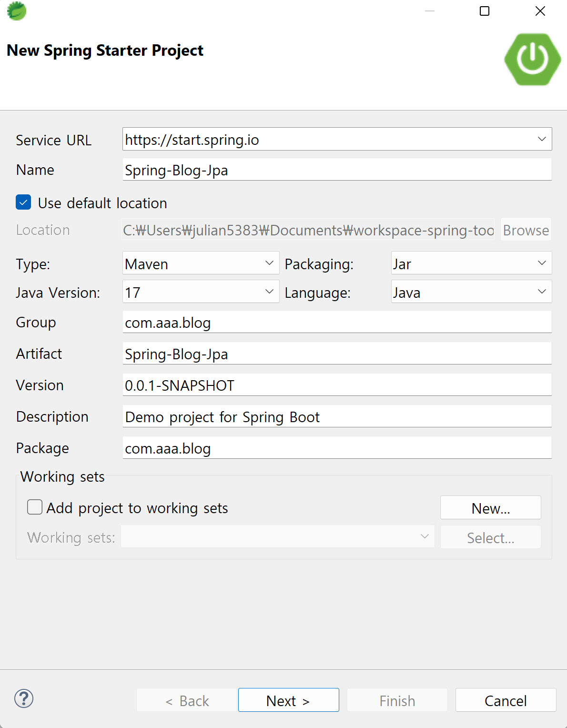Enable Add project to working sets
567x728 pixels.
[35, 507]
